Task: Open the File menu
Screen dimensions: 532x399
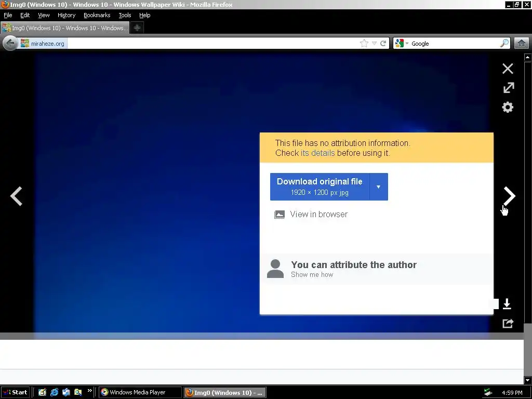Action: (x=8, y=15)
